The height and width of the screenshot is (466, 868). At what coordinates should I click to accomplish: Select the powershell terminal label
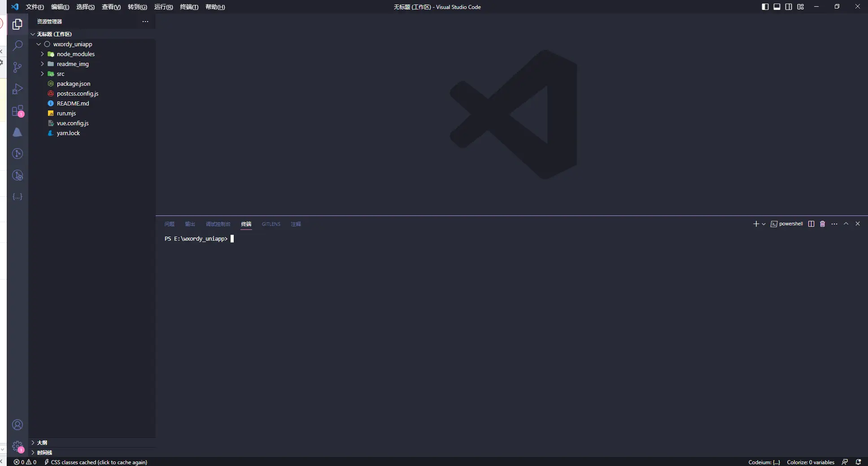(787, 224)
